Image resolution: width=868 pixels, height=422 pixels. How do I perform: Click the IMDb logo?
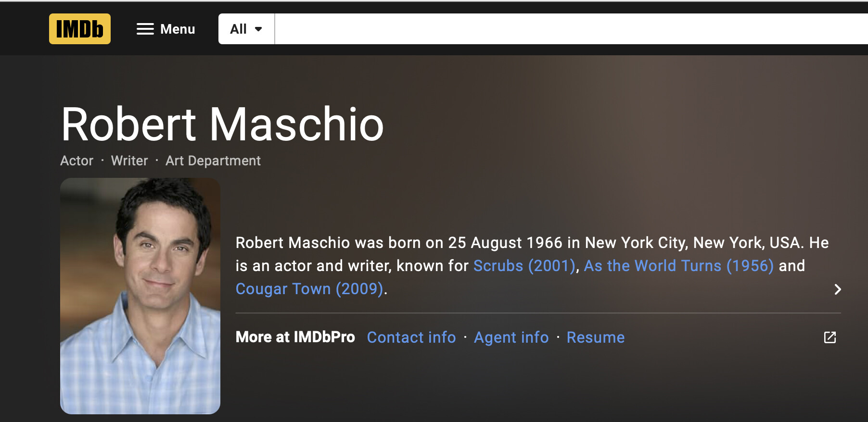pyautogui.click(x=80, y=29)
